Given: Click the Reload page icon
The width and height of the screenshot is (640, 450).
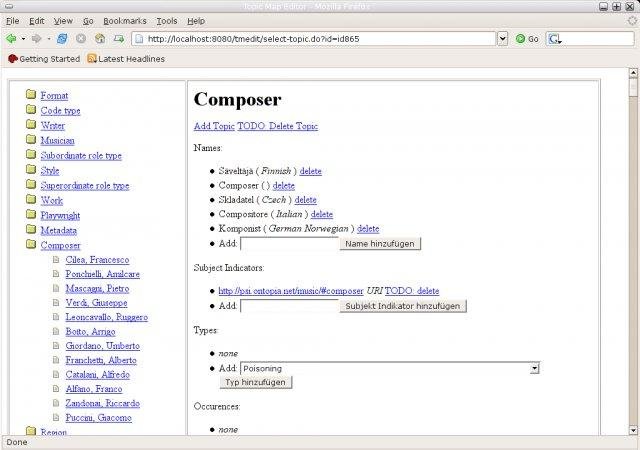Looking at the screenshot, I should point(62,39).
